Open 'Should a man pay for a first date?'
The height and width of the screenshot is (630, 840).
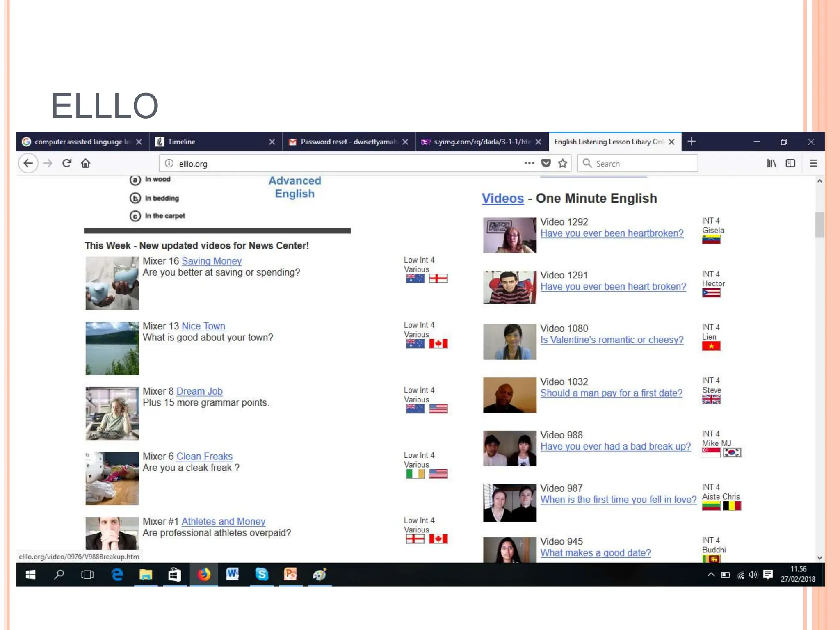[x=611, y=393]
